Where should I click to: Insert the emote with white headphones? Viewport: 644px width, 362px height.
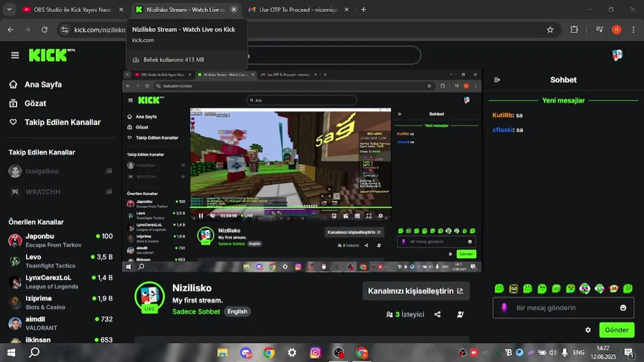pyautogui.click(x=585, y=289)
